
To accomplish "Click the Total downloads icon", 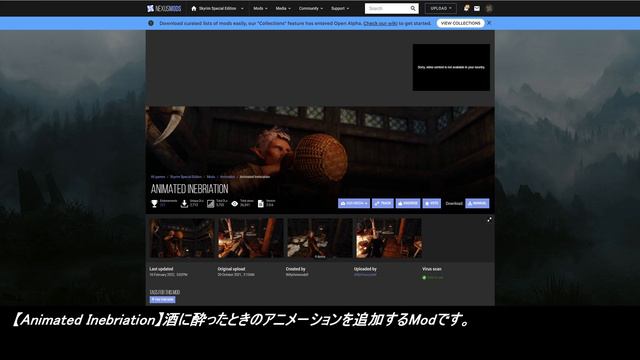I will [x=210, y=203].
